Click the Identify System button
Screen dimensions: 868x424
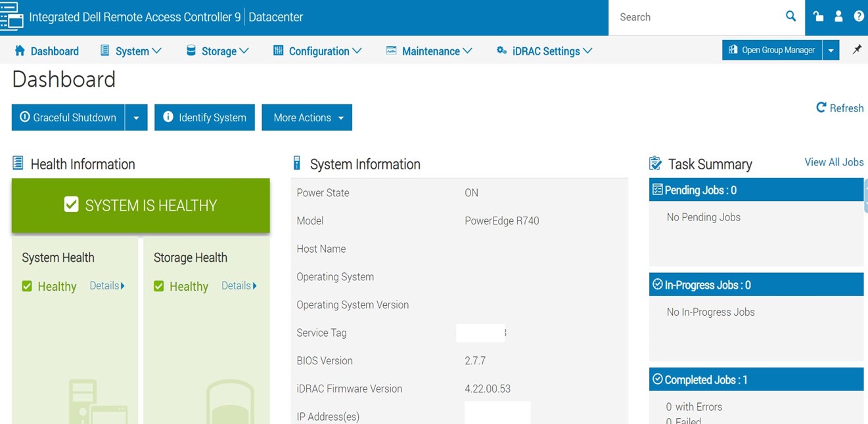click(204, 117)
